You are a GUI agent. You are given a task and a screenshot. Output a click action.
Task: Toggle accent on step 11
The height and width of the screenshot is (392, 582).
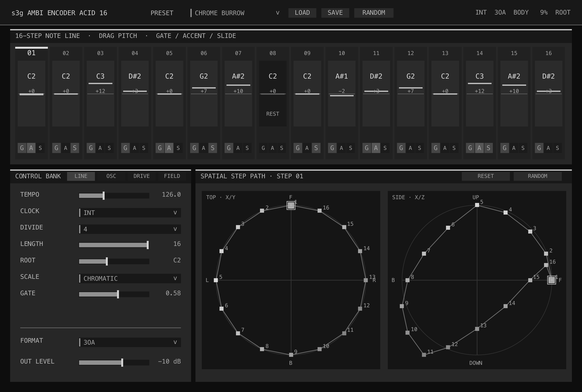376,148
